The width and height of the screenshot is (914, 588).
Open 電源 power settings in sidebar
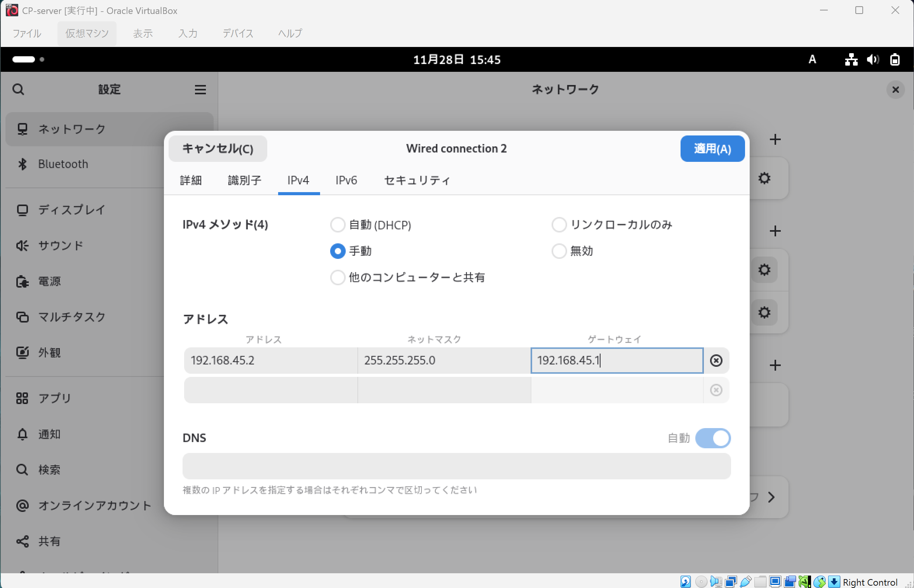[x=49, y=281]
